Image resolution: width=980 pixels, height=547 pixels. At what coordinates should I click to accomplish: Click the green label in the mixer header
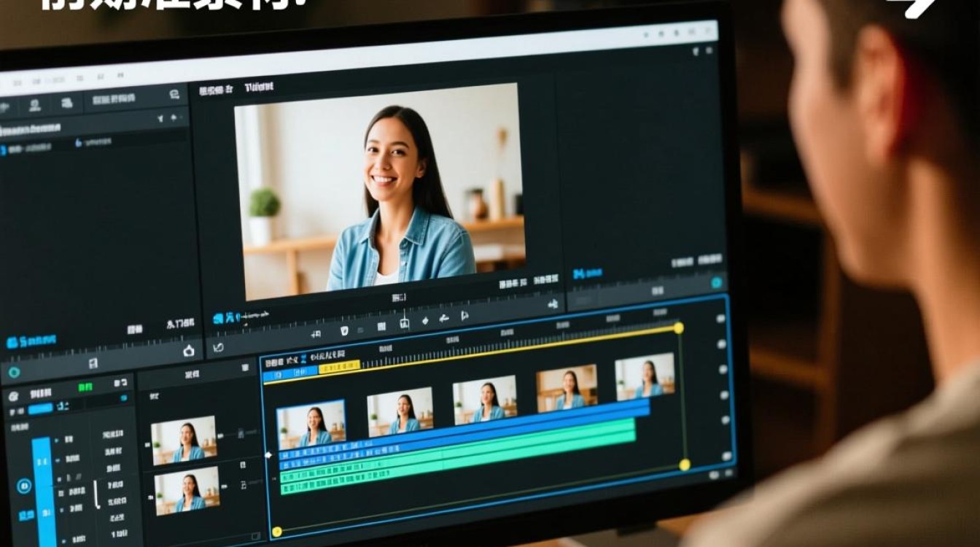click(x=85, y=387)
